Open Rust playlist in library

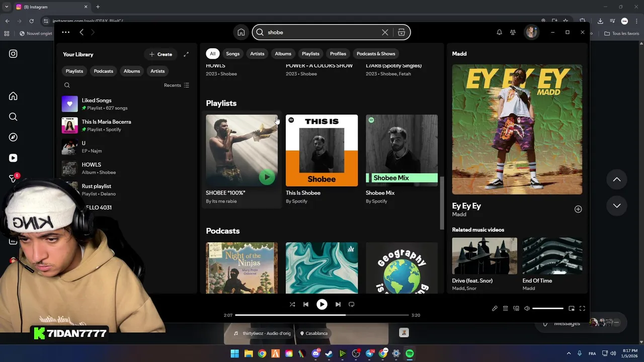click(x=126, y=190)
